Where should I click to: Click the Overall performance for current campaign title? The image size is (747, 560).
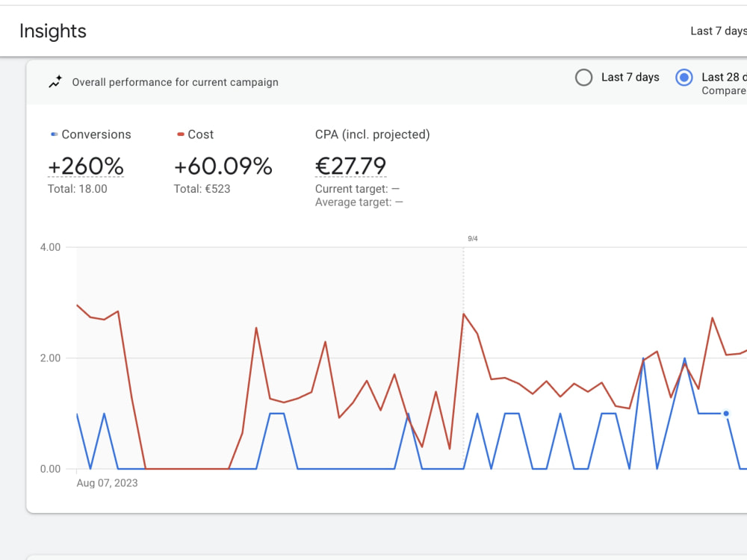(176, 82)
